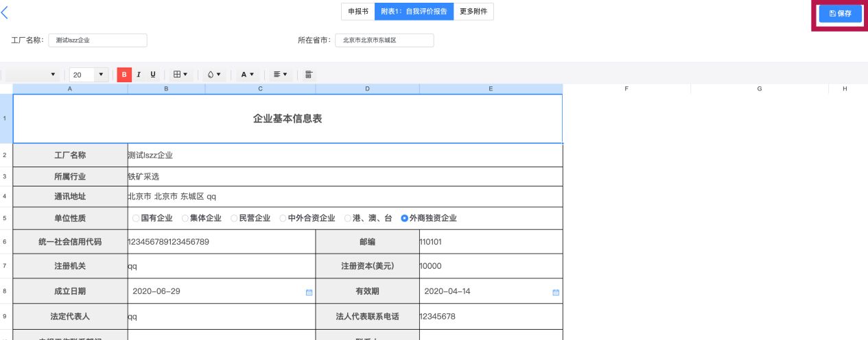The width and height of the screenshot is (868, 340).
Task: Choose 民营企业 as unit type
Action: pos(234,219)
